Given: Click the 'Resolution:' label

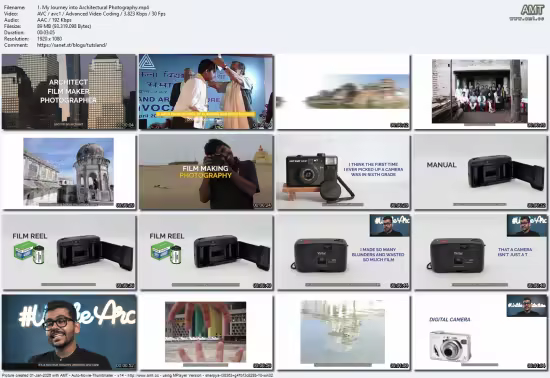Looking at the screenshot, I should (x=16, y=39).
